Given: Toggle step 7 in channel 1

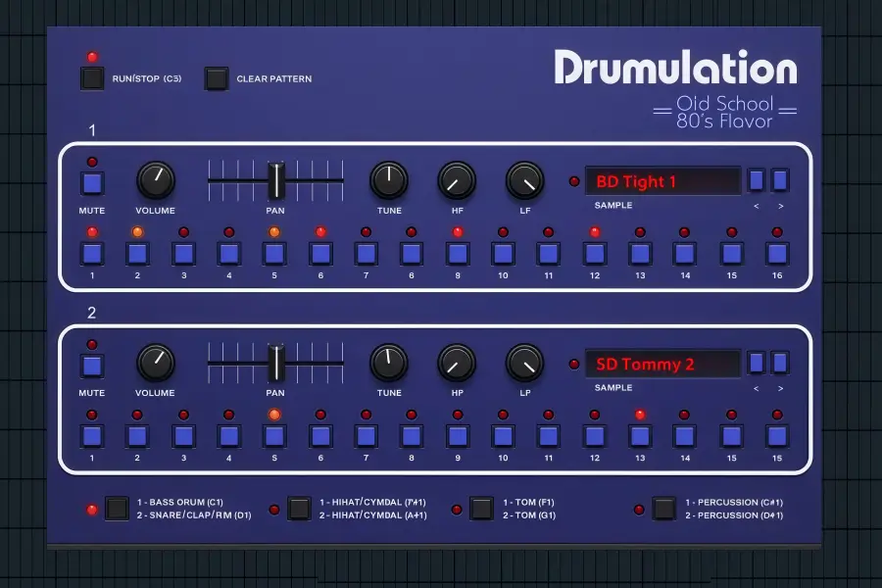Looking at the screenshot, I should [367, 254].
